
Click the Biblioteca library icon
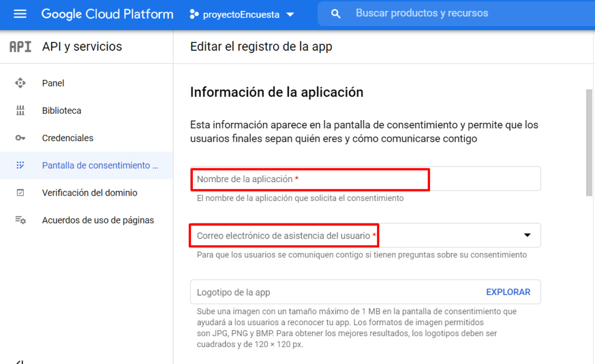20,110
